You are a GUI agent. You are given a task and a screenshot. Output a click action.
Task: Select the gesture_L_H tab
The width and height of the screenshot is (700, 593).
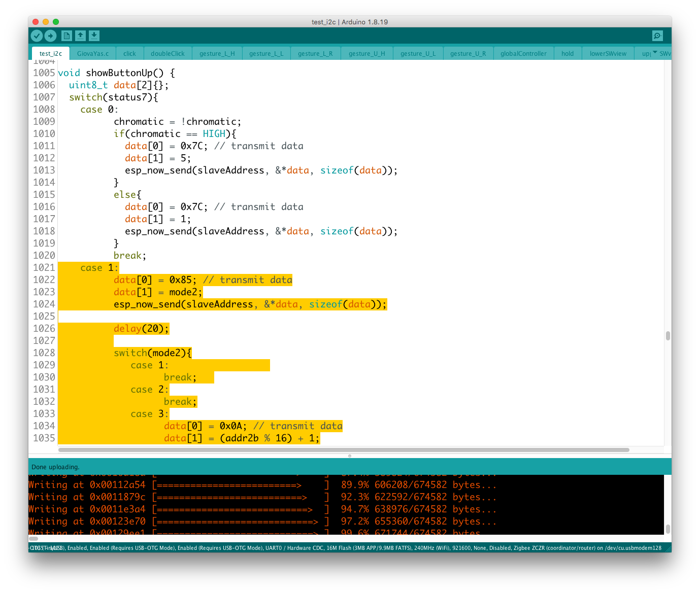coord(217,54)
